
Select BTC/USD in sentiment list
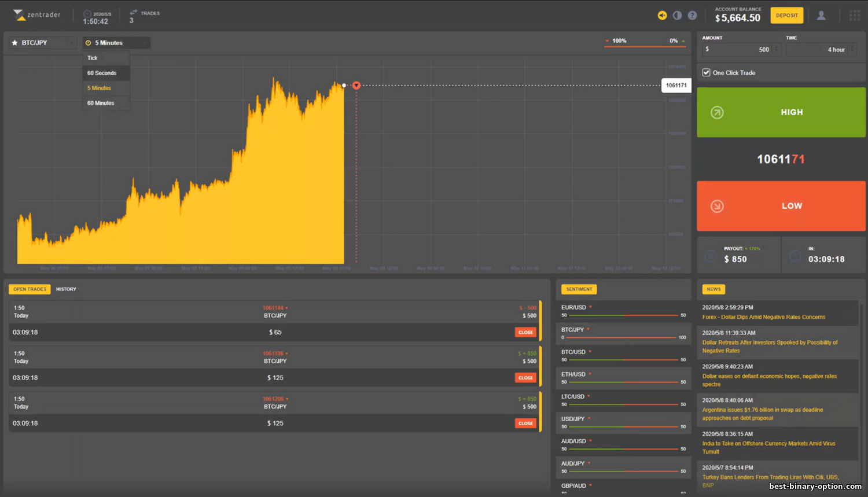coord(573,352)
